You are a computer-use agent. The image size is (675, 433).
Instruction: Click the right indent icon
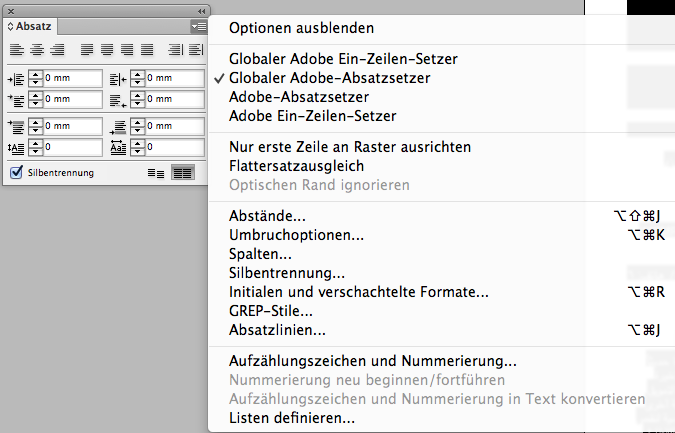[118, 79]
